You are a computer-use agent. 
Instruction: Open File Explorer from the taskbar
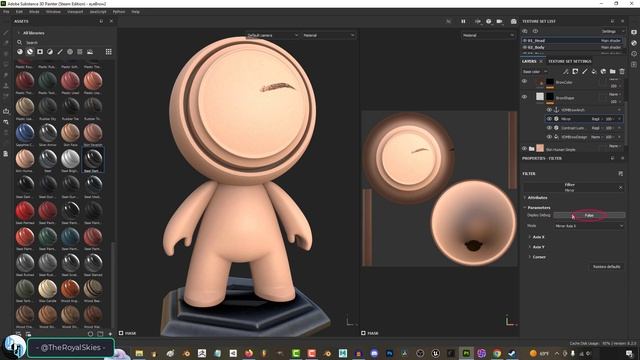tap(139, 353)
